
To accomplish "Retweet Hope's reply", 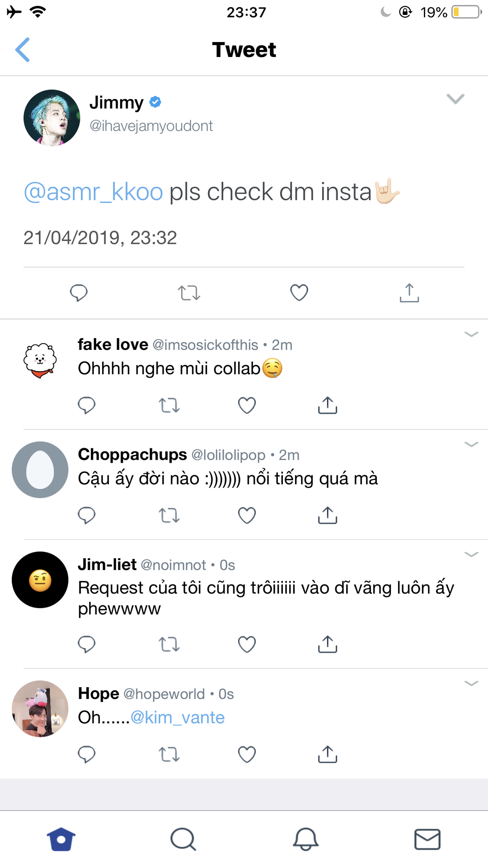I will [169, 754].
